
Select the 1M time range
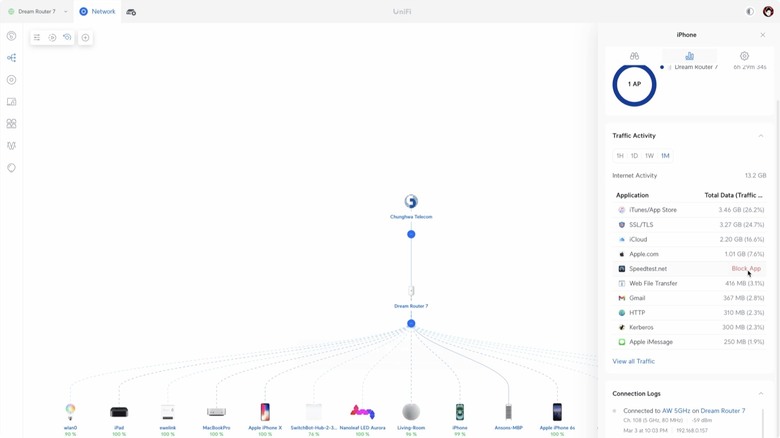pos(665,156)
